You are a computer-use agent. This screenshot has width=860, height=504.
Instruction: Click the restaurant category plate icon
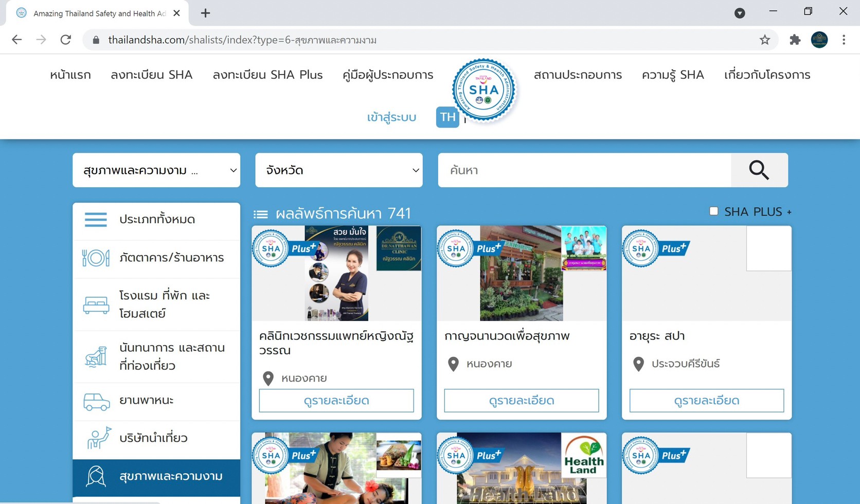pos(96,258)
